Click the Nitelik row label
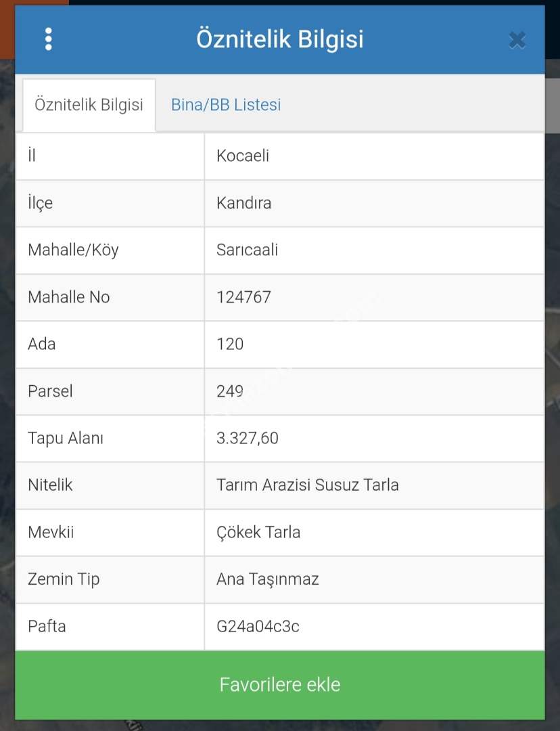 click(x=50, y=485)
